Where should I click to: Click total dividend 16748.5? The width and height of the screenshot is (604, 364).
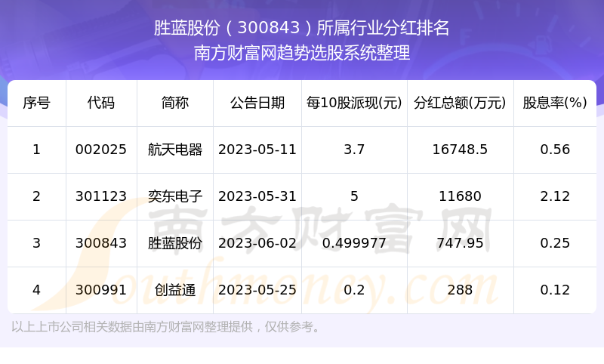click(x=460, y=150)
